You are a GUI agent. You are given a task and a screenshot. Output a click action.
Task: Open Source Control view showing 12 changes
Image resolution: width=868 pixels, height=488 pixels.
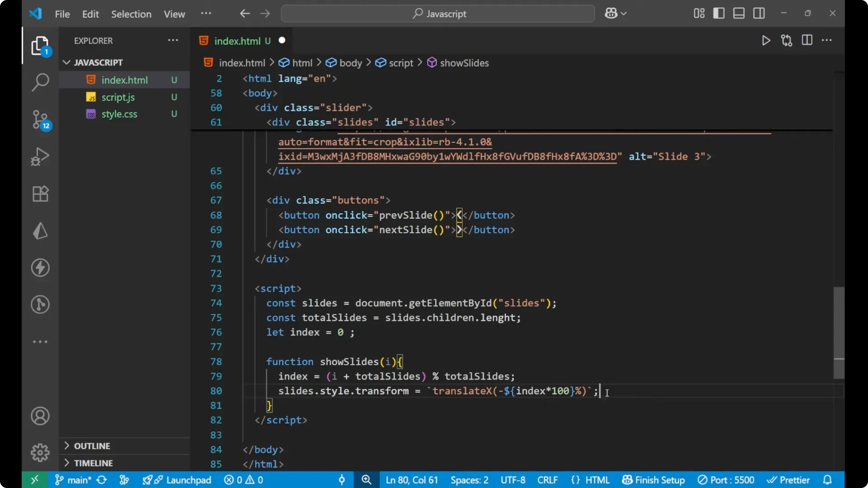[40, 120]
